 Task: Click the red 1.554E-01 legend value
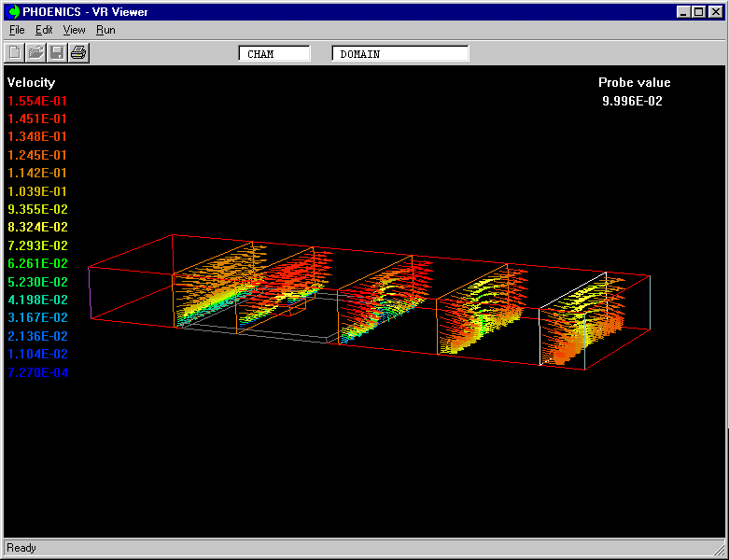(37, 101)
